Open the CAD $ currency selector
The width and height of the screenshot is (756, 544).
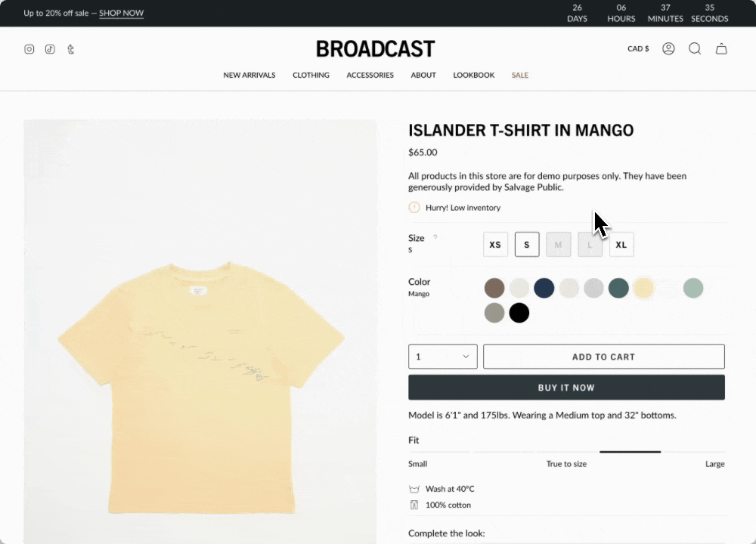point(638,48)
